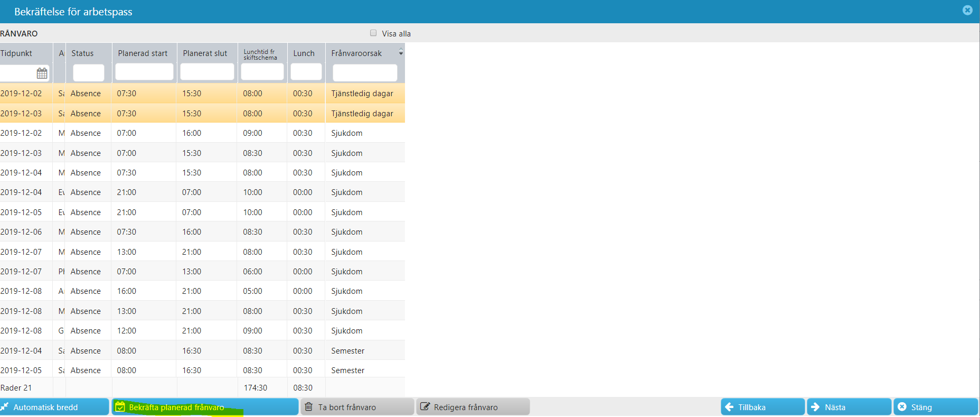
Task: Select the 2019-12-08 row starting 13:00
Action: (202, 311)
